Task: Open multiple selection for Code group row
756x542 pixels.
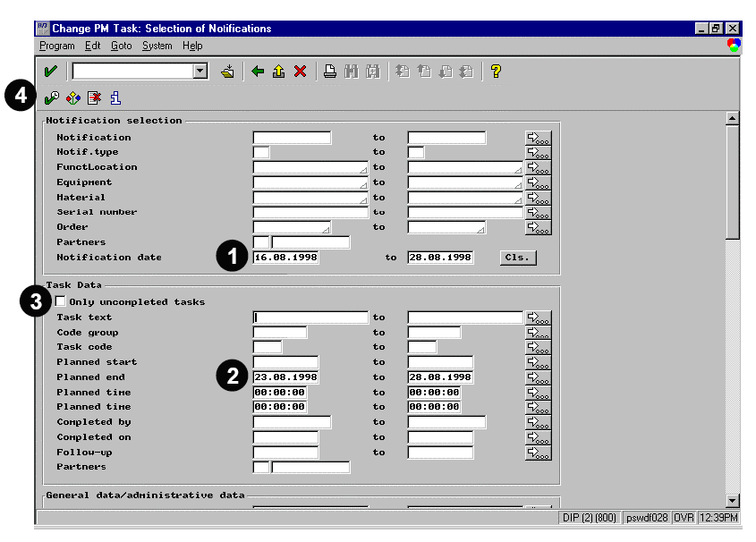Action: 538,333
